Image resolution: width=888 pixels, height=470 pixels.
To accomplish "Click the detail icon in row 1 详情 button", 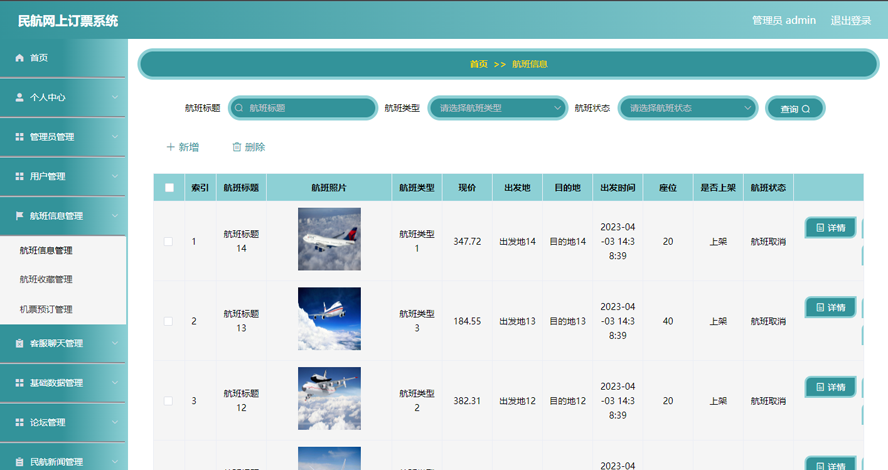I will tap(820, 228).
